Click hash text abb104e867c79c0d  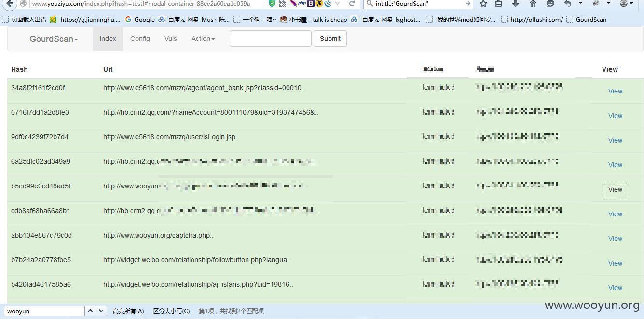(41, 235)
